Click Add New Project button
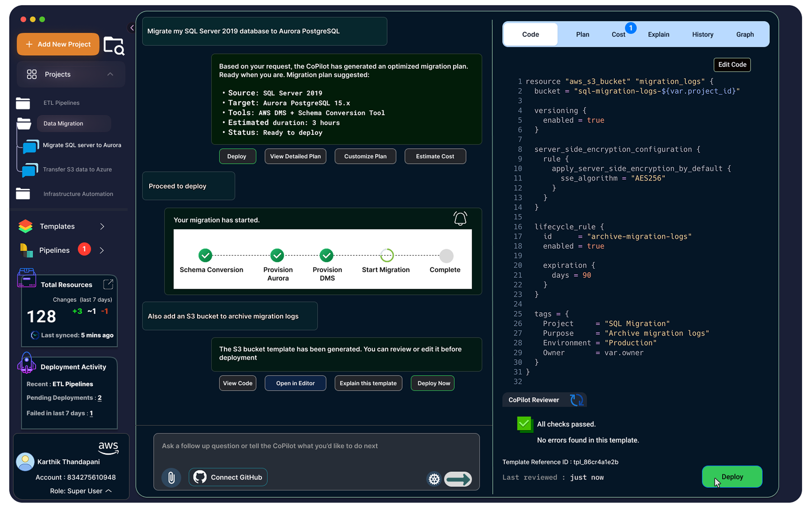 (x=58, y=44)
